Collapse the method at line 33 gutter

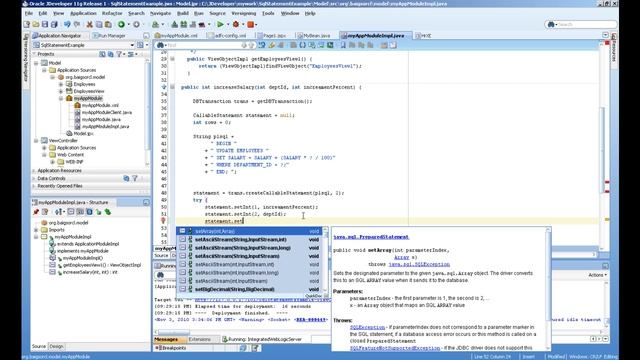click(172, 87)
